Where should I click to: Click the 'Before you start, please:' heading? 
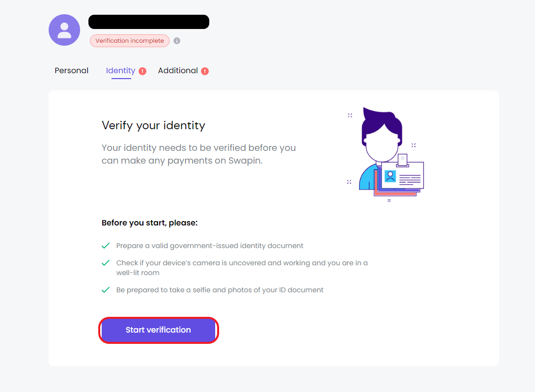tap(149, 223)
